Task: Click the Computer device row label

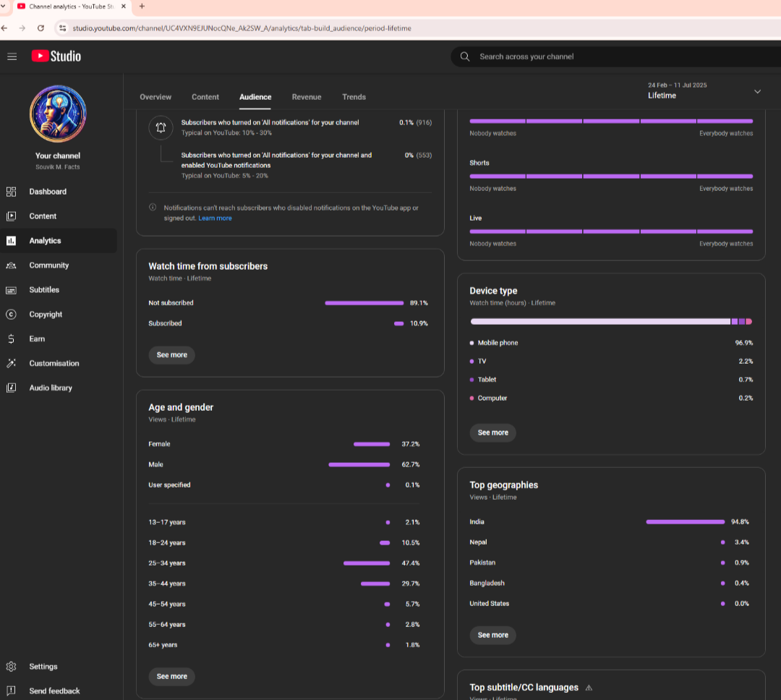Action: (492, 398)
